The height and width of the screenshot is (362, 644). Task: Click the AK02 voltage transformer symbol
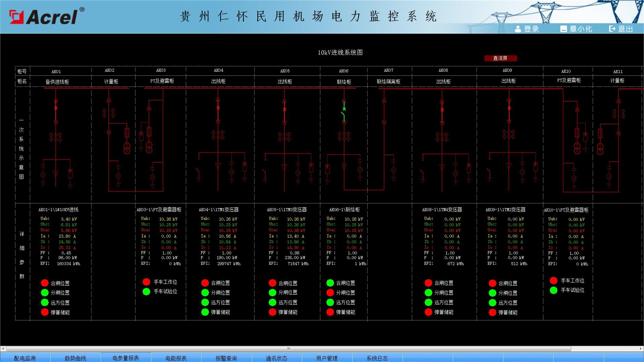pyautogui.click(x=127, y=148)
